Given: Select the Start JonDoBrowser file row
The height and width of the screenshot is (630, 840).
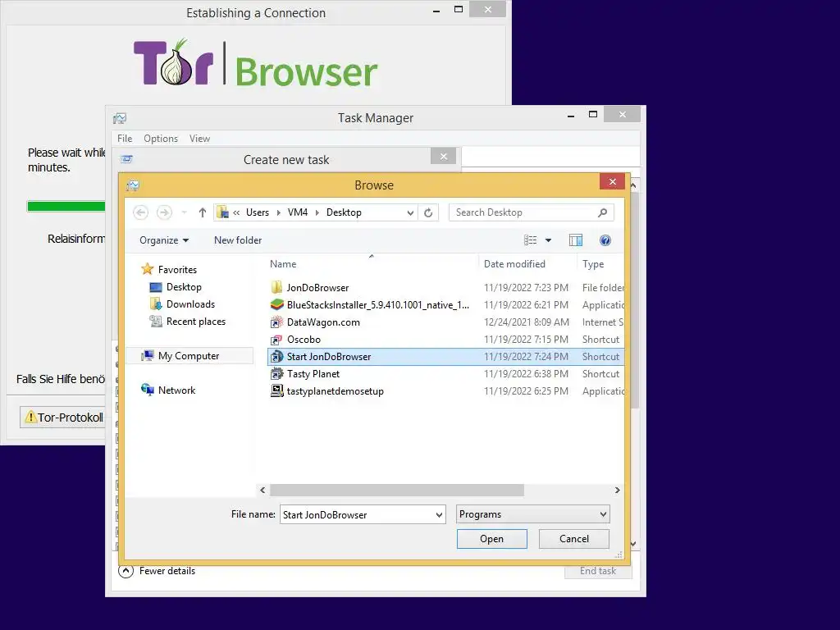Looking at the screenshot, I should 445,356.
